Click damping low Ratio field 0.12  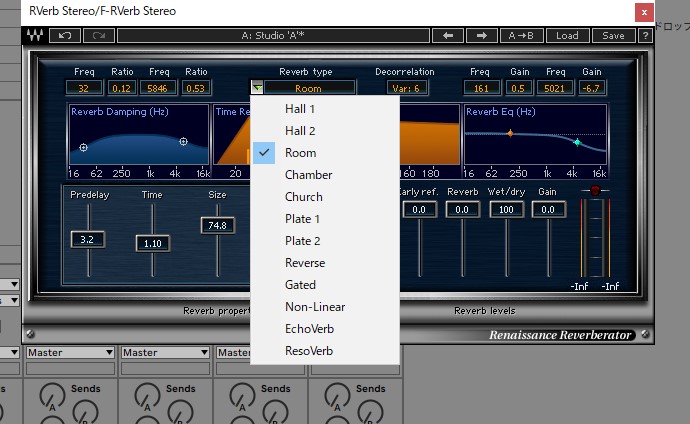121,88
